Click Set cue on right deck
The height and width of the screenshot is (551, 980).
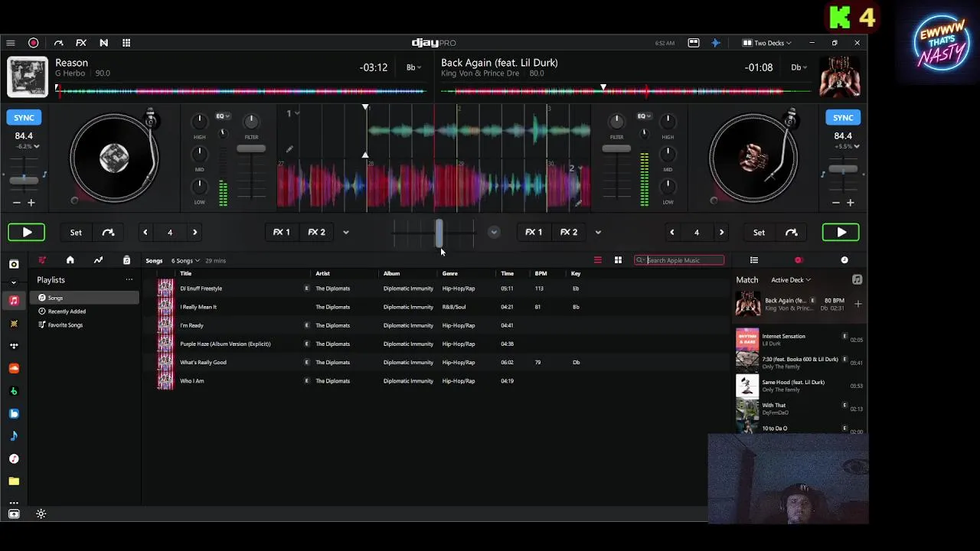click(759, 233)
